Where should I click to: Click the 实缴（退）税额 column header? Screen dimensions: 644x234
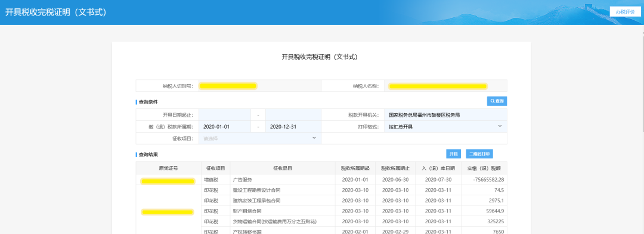tap(484, 168)
